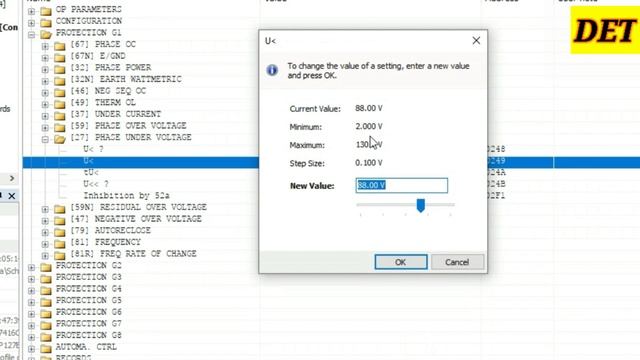Image resolution: width=640 pixels, height=360 pixels.
Task: Expand the [67] PHASE OC node
Action: 45,46
